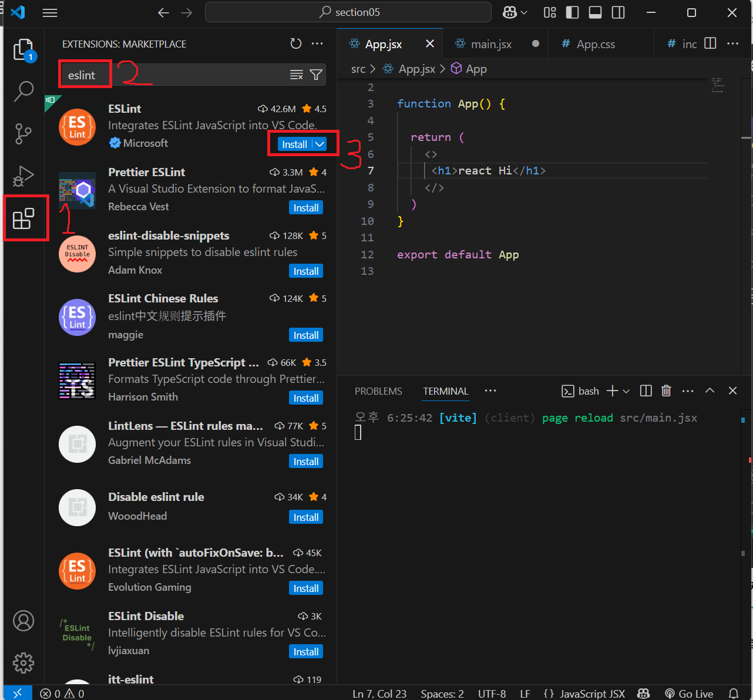This screenshot has height=700, width=753.
Task: Open the Source Control view
Action: click(x=23, y=134)
